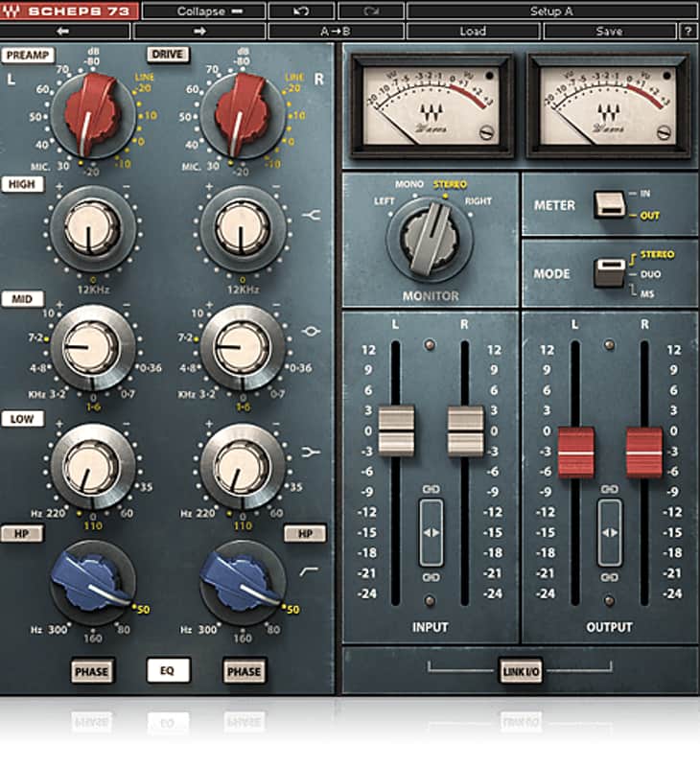This screenshot has height=767, width=700.
Task: Select STEREO on the monitor selector
Action: [450, 184]
